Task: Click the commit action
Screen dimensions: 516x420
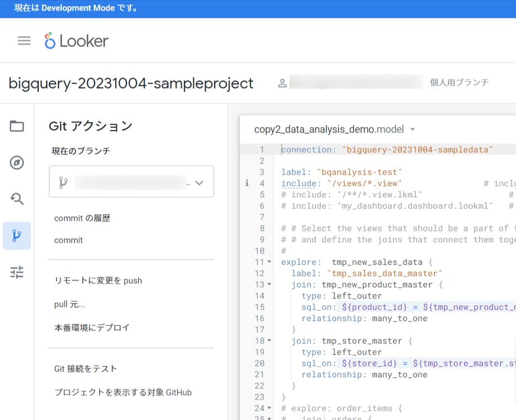Action: 68,240
